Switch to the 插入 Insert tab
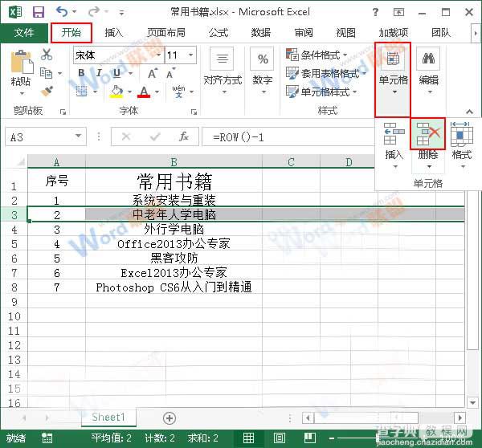 click(x=114, y=32)
